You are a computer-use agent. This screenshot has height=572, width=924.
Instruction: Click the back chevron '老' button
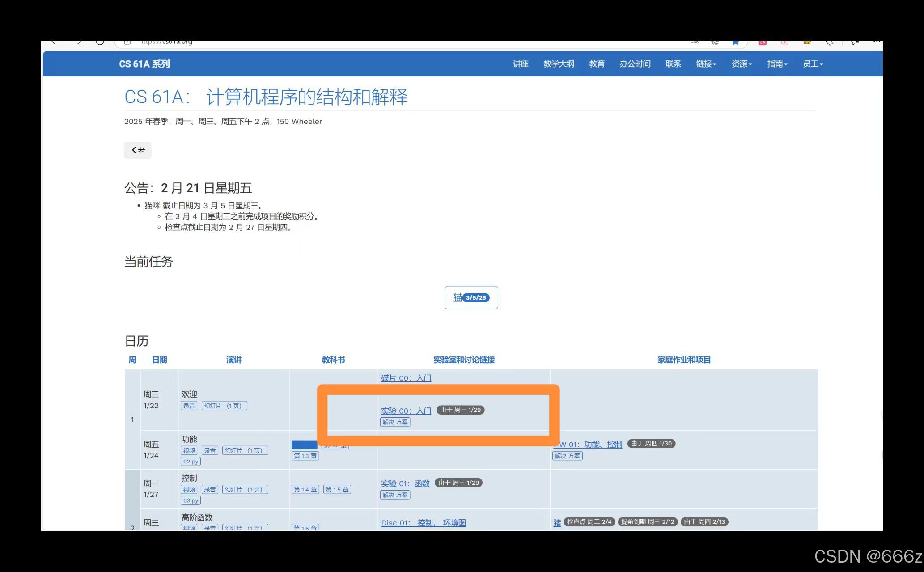138,150
